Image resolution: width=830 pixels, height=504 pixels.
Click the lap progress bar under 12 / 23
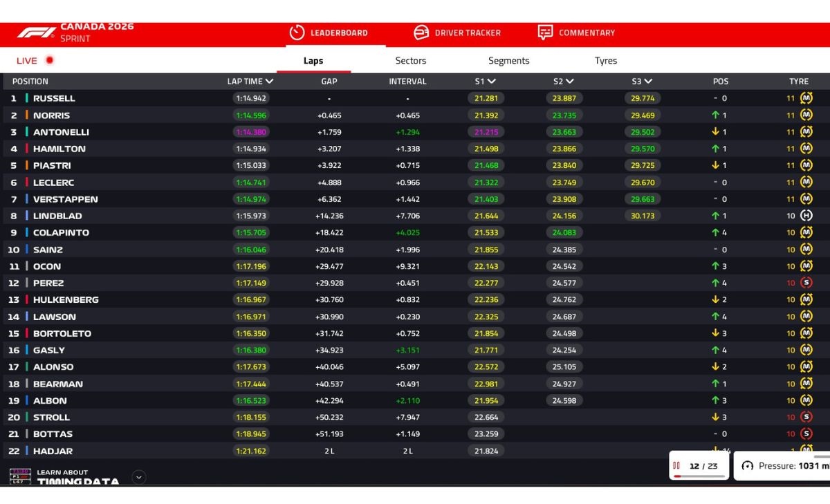point(699,476)
